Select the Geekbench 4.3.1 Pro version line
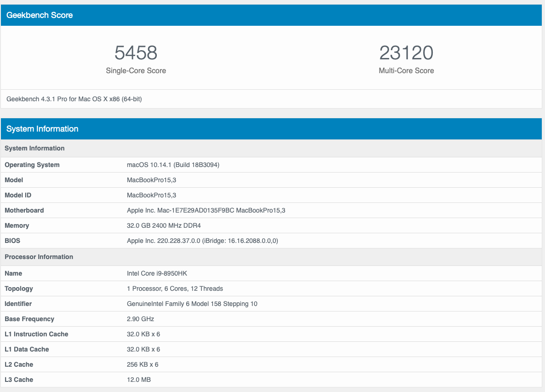 click(x=74, y=99)
